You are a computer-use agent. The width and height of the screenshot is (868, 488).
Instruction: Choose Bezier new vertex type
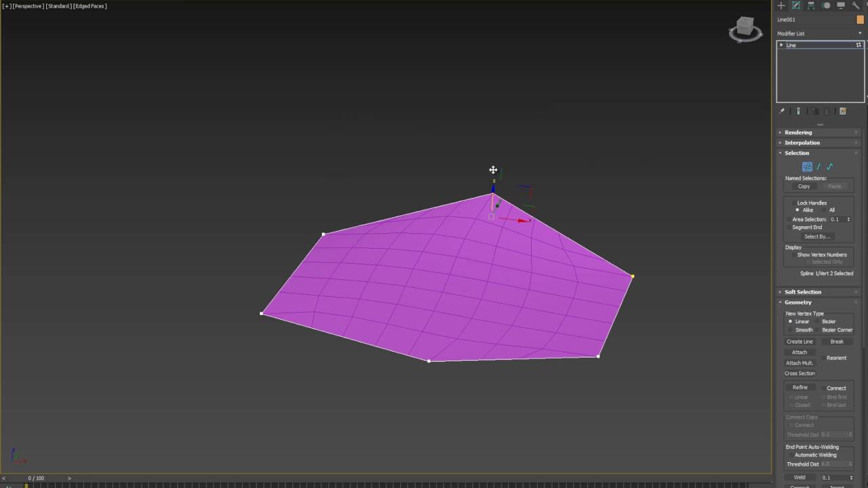pos(818,321)
